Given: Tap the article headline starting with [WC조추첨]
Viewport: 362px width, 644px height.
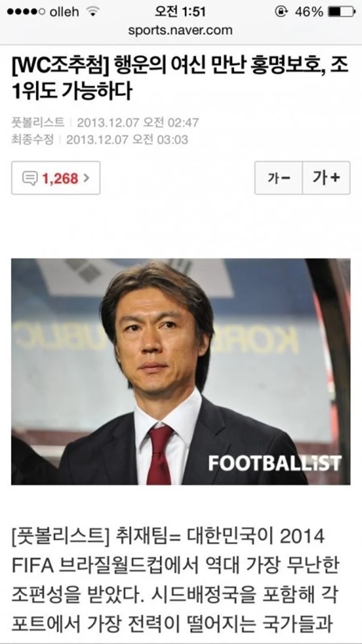Looking at the screenshot, I should coord(179,78).
